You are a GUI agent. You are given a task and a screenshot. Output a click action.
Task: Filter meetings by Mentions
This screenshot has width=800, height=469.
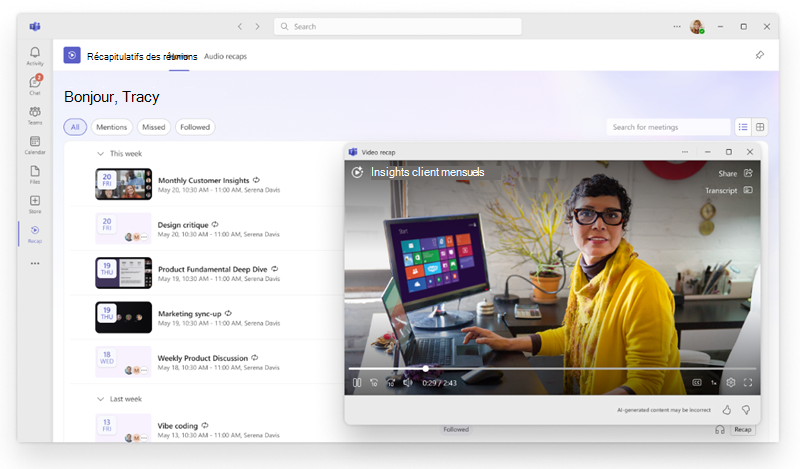[x=112, y=127]
